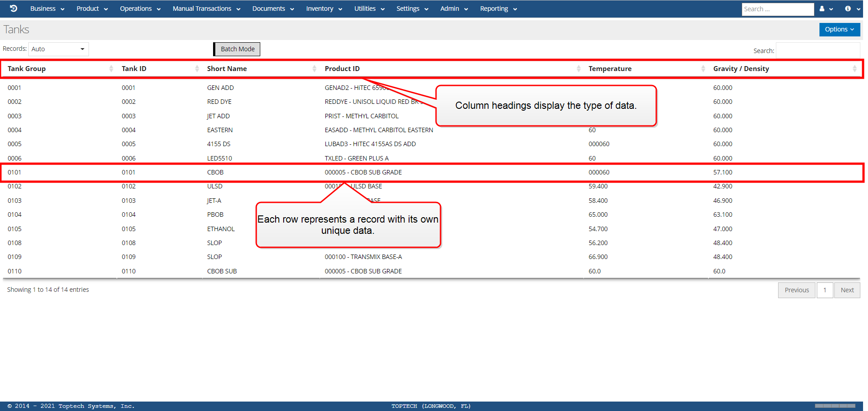The width and height of the screenshot is (868, 411).
Task: Click the home logo icon in navbar
Action: 13,9
